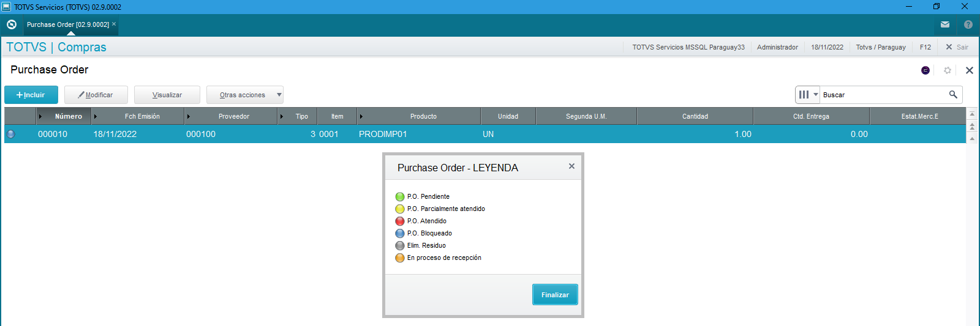
Task: Open the help question mark icon
Action: (x=968, y=24)
